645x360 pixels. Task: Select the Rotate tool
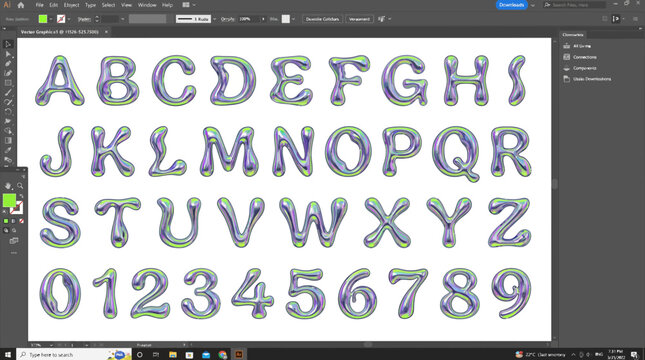[8, 111]
